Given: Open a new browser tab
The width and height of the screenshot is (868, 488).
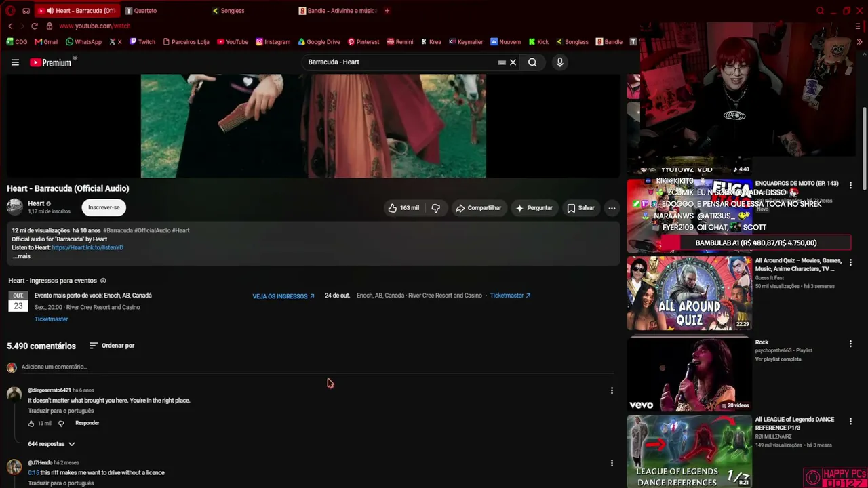Looking at the screenshot, I should click(x=387, y=11).
